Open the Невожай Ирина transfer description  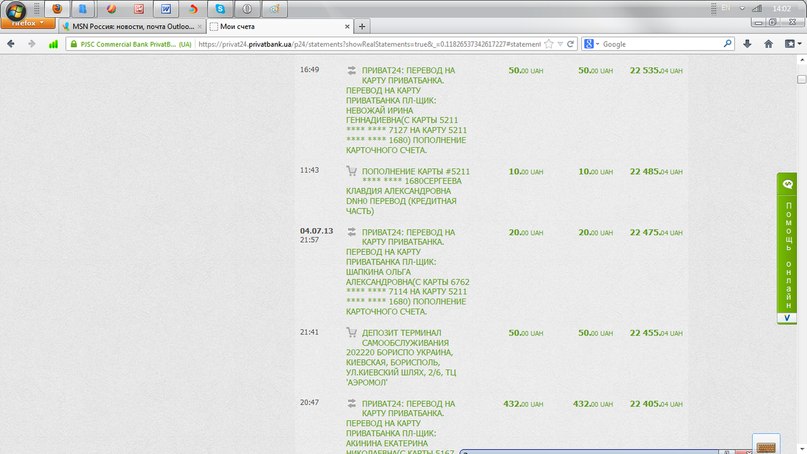coord(407,110)
